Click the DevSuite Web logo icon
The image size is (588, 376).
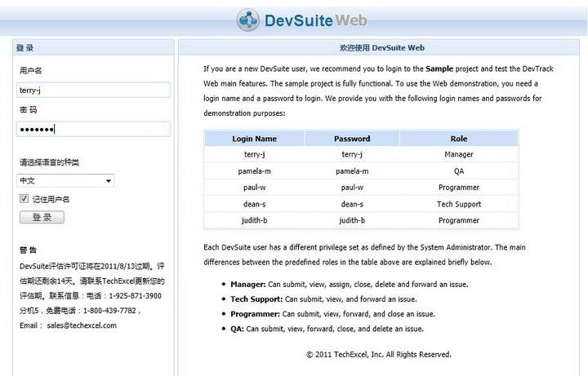(x=248, y=20)
